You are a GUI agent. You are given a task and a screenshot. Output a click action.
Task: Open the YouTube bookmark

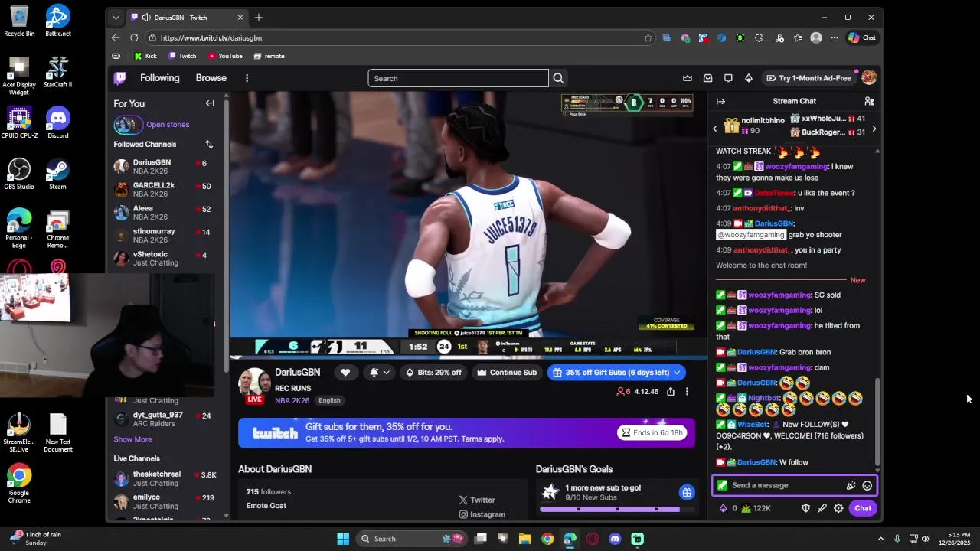pyautogui.click(x=225, y=56)
